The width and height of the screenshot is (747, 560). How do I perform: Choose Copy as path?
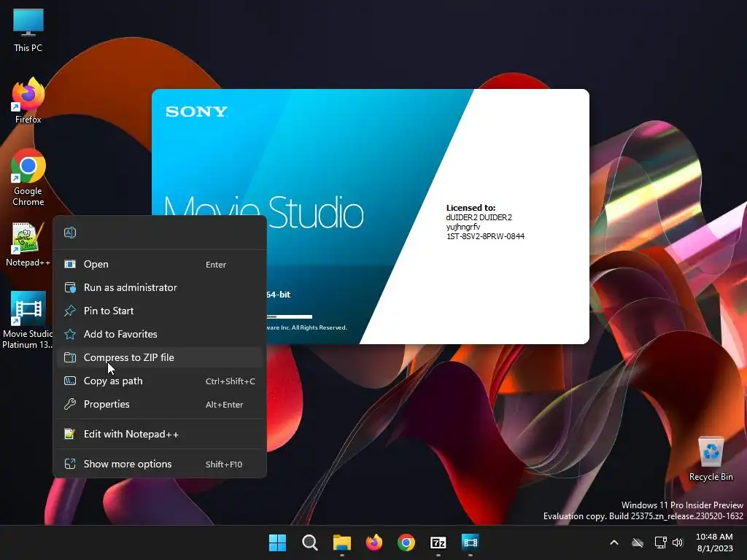click(159, 381)
